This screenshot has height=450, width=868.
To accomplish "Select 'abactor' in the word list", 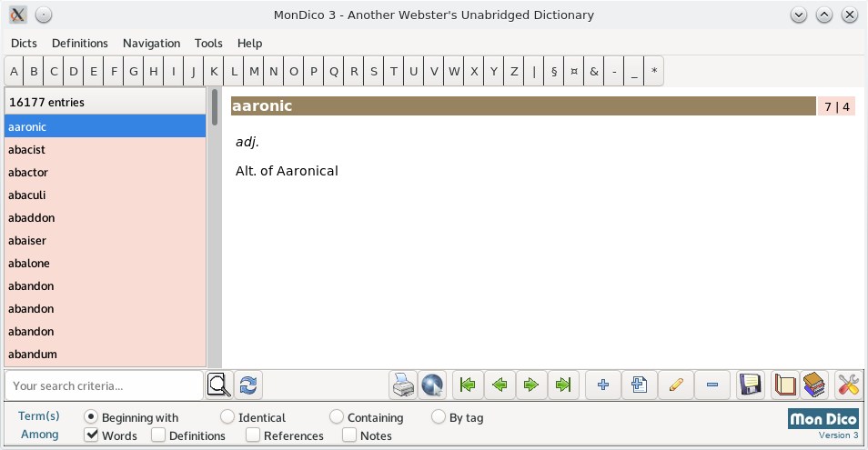I will [106, 172].
